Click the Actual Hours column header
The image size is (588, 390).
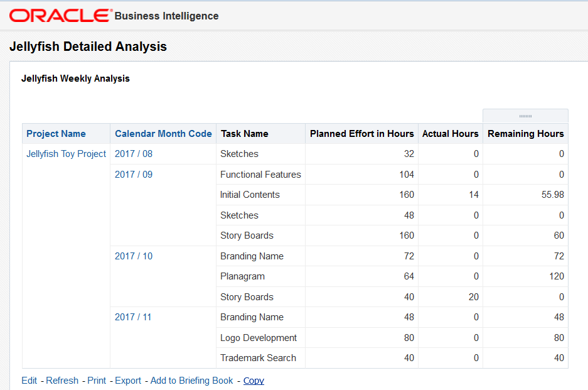pyautogui.click(x=450, y=134)
